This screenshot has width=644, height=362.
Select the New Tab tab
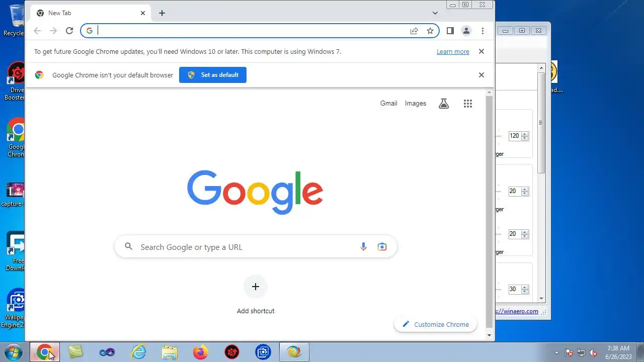[91, 13]
